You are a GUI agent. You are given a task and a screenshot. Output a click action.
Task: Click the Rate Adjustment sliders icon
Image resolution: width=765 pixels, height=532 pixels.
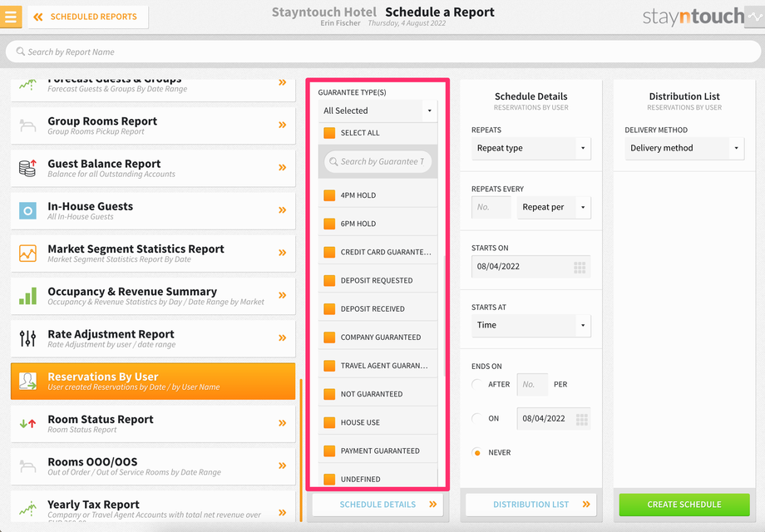pos(27,338)
